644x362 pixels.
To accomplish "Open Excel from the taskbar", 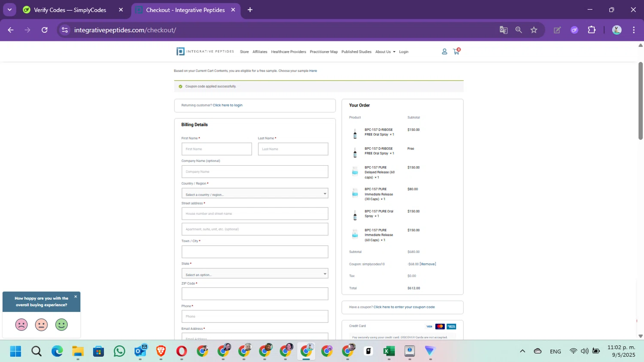I will pos(389,351).
